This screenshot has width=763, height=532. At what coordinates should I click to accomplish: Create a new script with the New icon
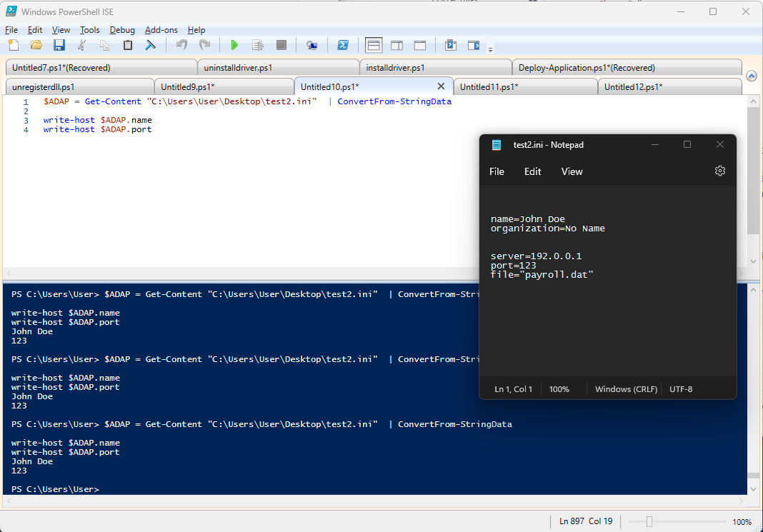pos(13,45)
